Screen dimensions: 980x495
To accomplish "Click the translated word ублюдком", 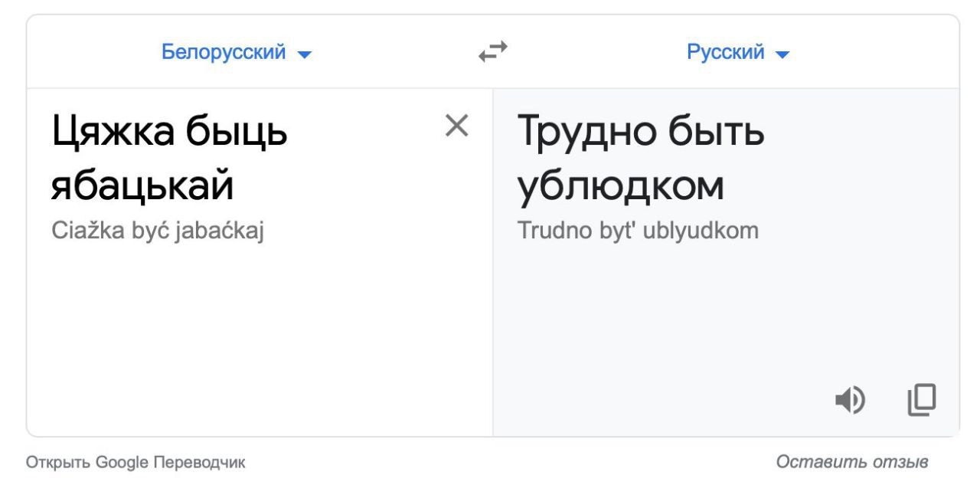I will 621,186.
